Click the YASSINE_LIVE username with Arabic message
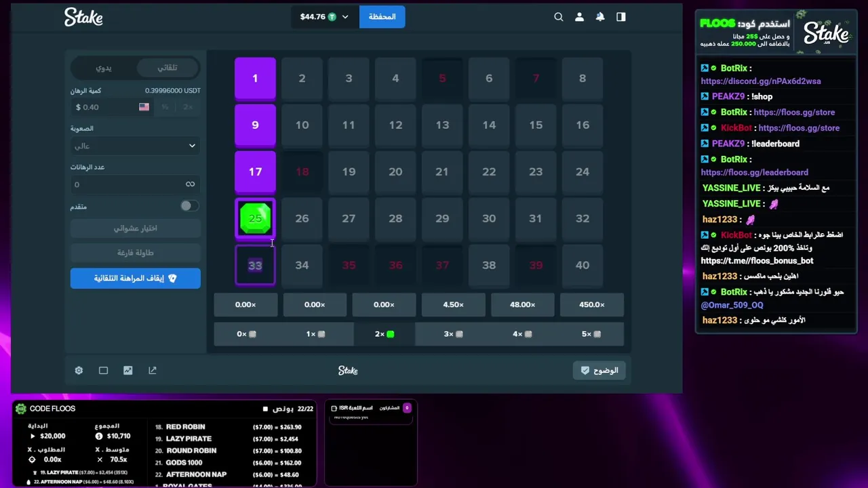This screenshot has width=868, height=488. [x=731, y=188]
